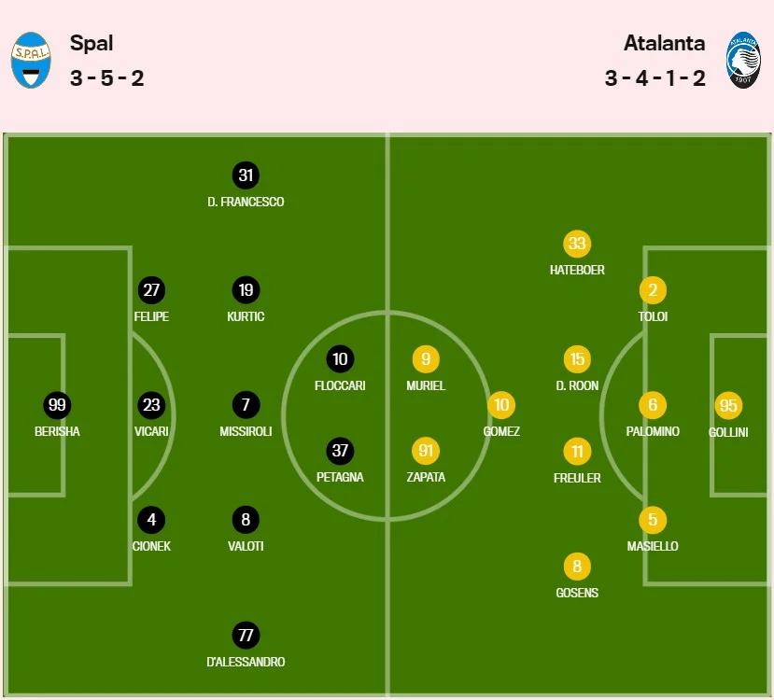Select Gomez's number 10 marker

pyautogui.click(x=501, y=405)
